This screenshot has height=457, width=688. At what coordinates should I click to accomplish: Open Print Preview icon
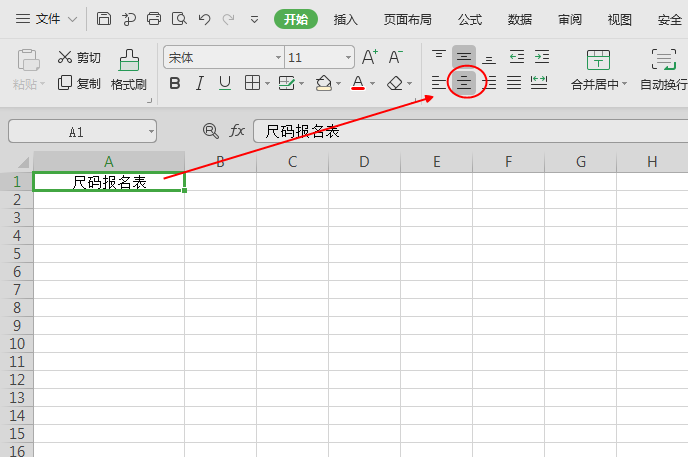tap(179, 19)
